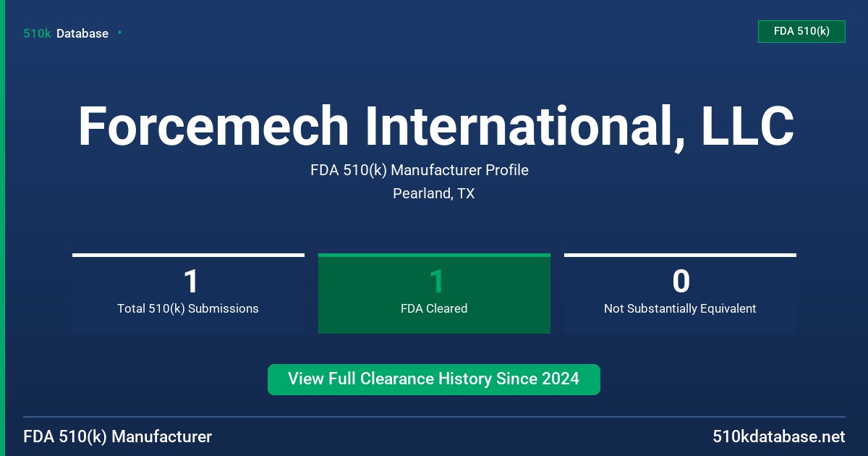Click the FDA 510(k) badge
The height and width of the screenshot is (456, 868).
(x=801, y=31)
